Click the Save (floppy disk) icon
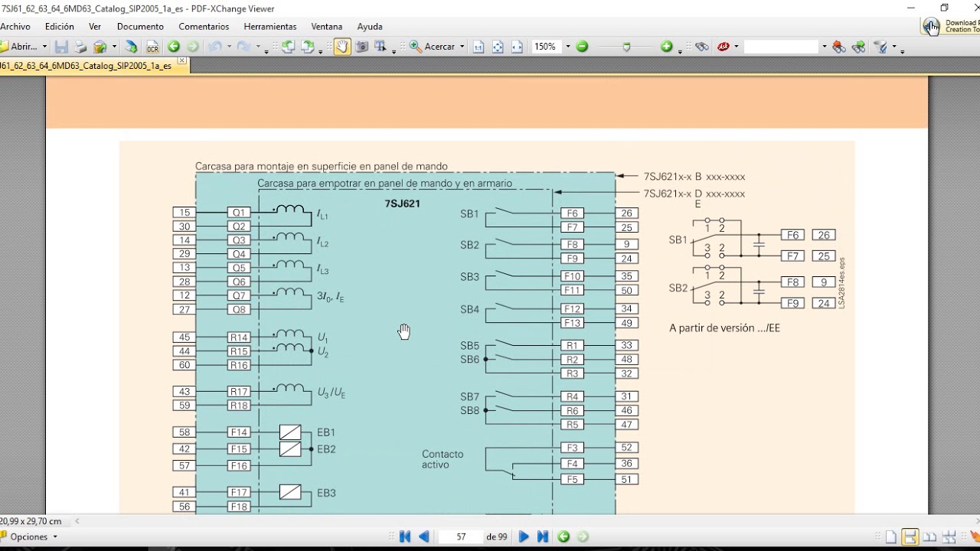 tap(62, 47)
